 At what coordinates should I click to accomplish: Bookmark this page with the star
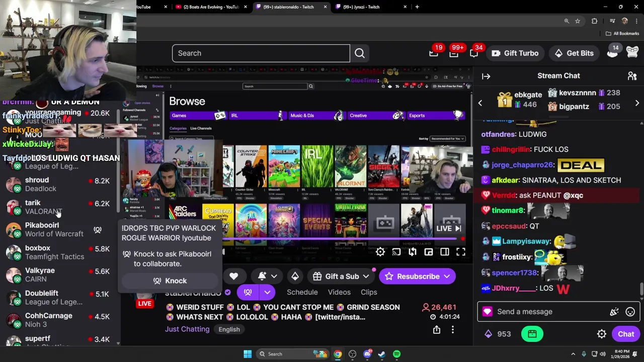pos(578,21)
